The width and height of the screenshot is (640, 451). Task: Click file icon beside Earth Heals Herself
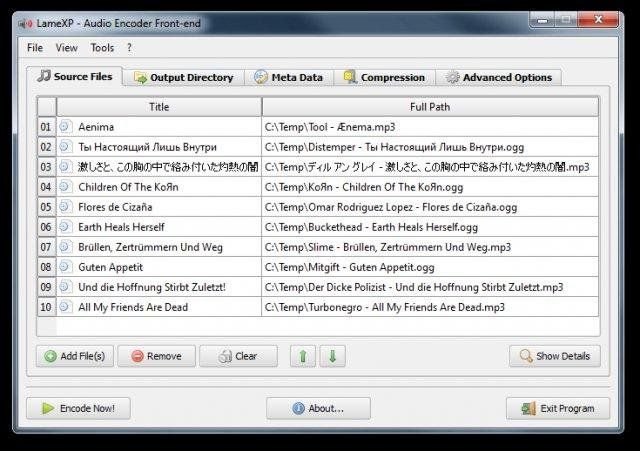point(65,227)
